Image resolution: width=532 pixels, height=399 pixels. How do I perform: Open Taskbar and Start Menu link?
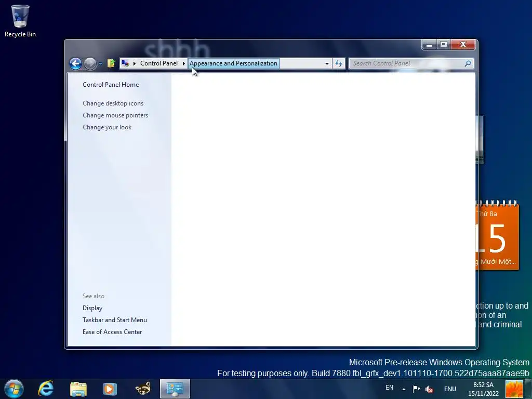115,320
